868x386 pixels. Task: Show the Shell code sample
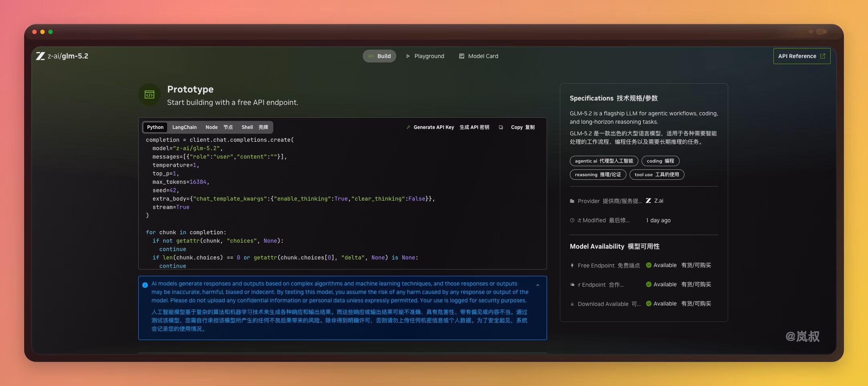(x=255, y=127)
